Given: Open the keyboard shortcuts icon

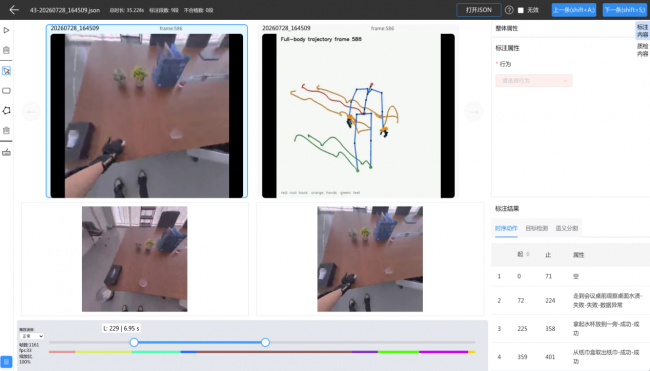Looking at the screenshot, I should [x=6, y=153].
